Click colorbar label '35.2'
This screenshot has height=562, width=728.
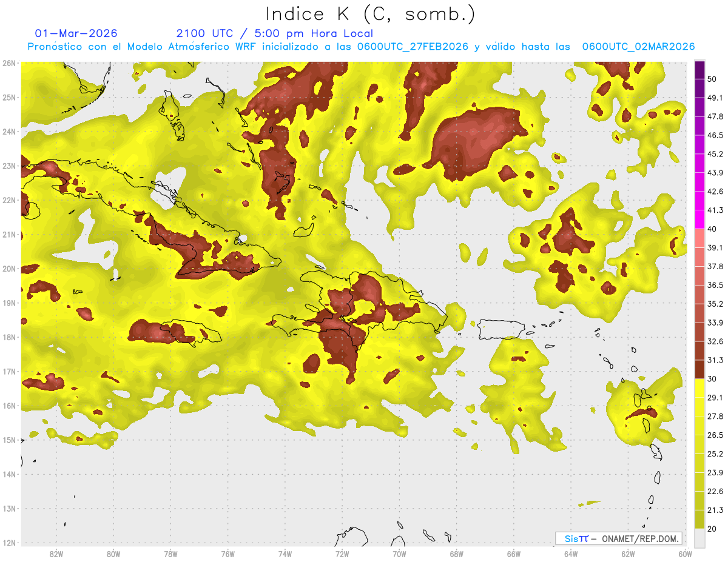point(715,304)
